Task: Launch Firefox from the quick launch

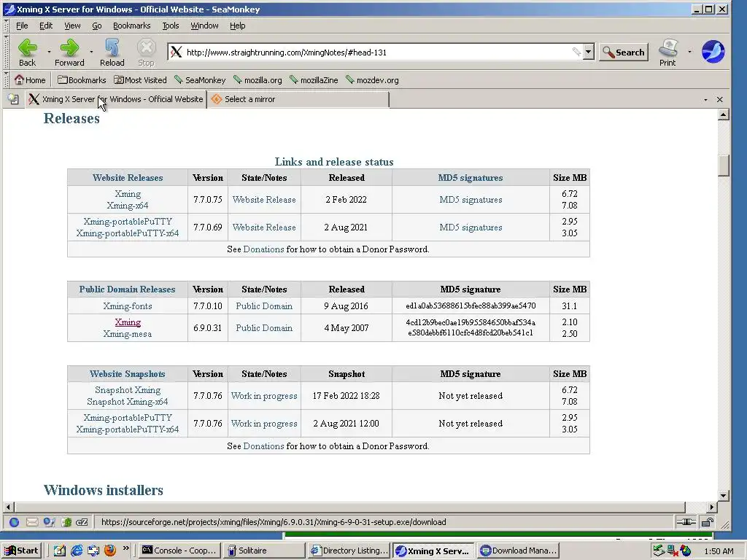Action: coord(110,551)
